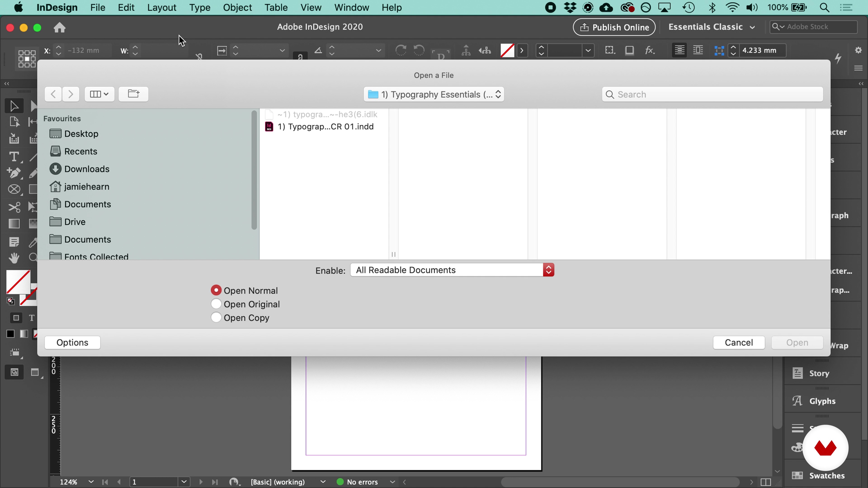Click the reference point locator grid
This screenshot has width=868, height=488.
[27, 59]
